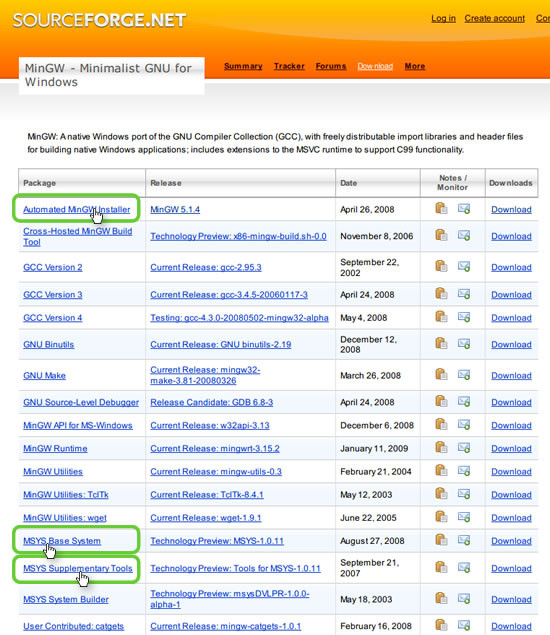
Task: Open MSYS Base System package
Action: (x=62, y=541)
